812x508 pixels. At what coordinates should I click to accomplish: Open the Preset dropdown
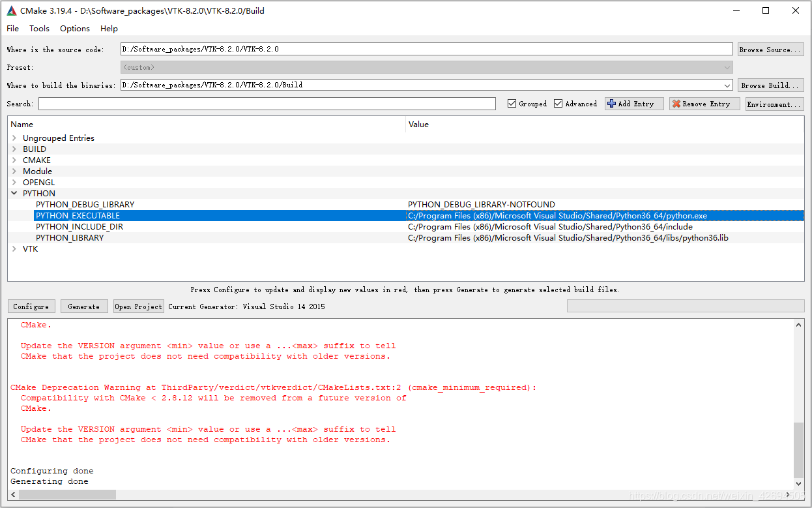pos(727,67)
